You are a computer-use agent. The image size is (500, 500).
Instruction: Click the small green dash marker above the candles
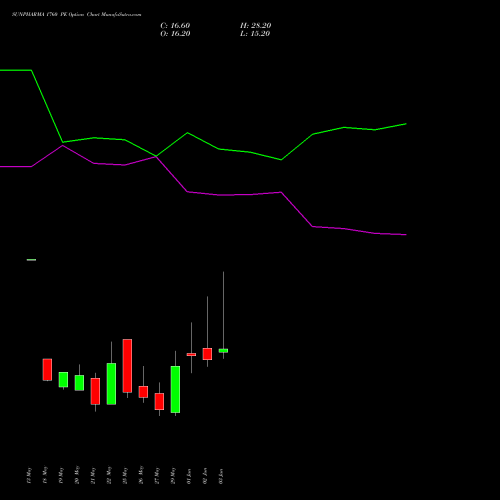pyautogui.click(x=31, y=260)
